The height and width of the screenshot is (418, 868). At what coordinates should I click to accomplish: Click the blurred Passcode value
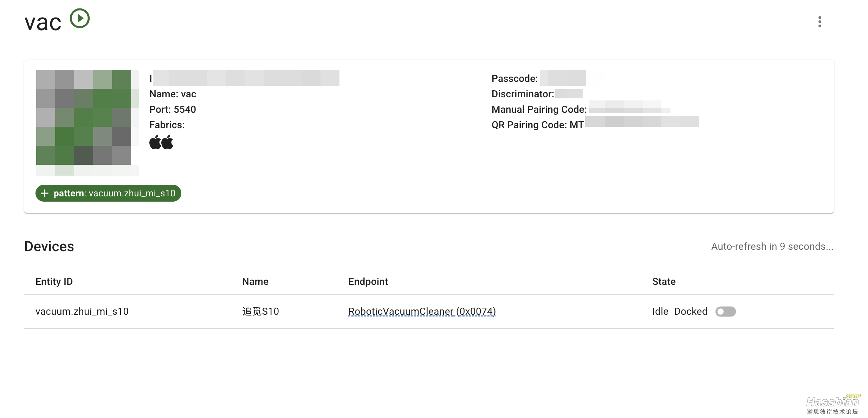click(563, 78)
